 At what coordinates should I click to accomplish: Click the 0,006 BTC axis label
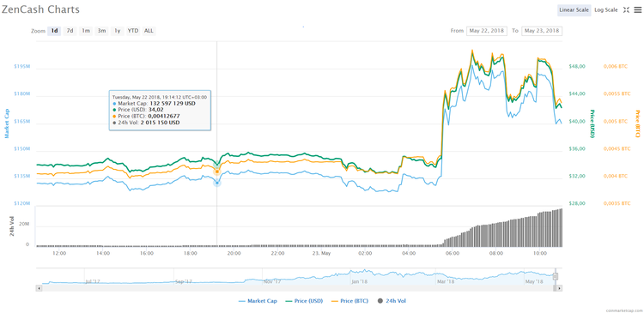click(616, 66)
